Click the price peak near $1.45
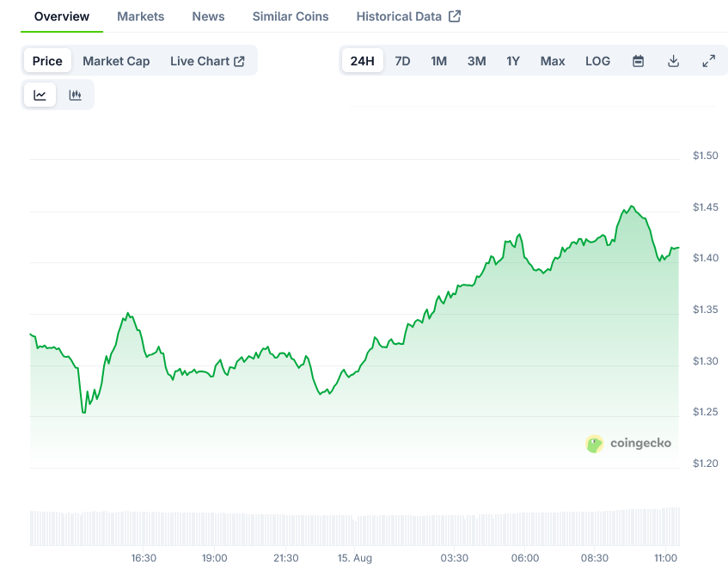This screenshot has height=571, width=728. (631, 206)
